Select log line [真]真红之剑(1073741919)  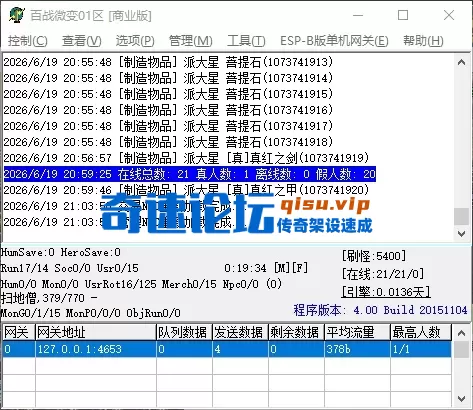tap(186, 158)
